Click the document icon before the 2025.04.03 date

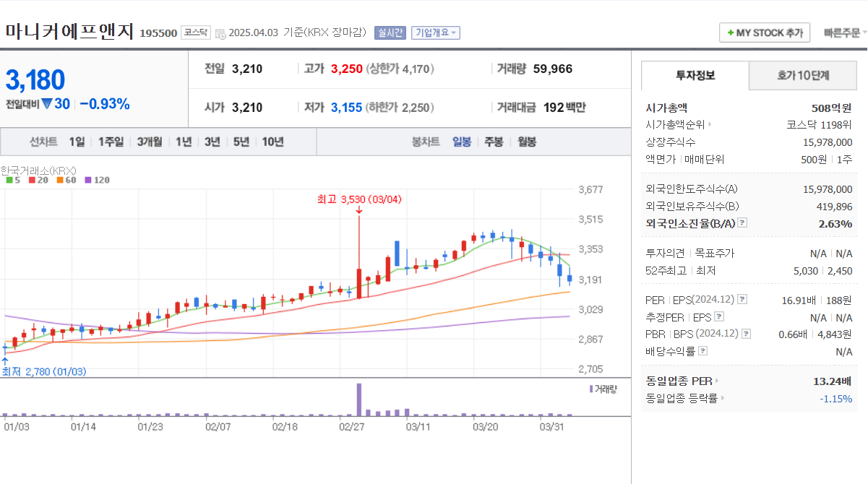(x=220, y=33)
